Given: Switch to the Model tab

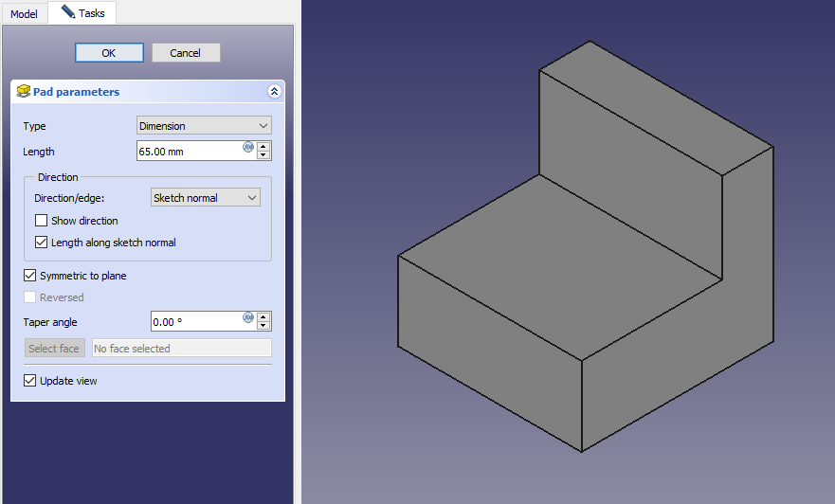Looking at the screenshot, I should click(x=24, y=14).
